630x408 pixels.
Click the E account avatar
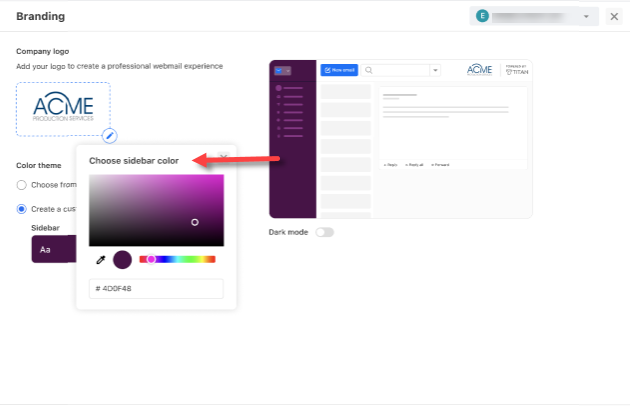pos(482,16)
